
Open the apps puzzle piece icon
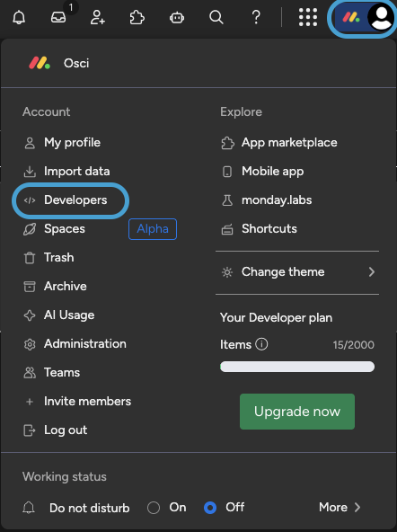tap(137, 16)
